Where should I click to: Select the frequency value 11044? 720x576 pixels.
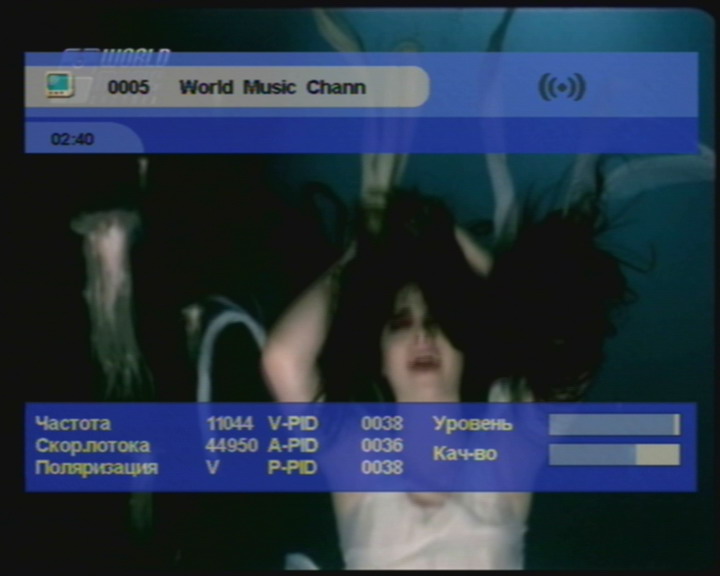(x=229, y=424)
